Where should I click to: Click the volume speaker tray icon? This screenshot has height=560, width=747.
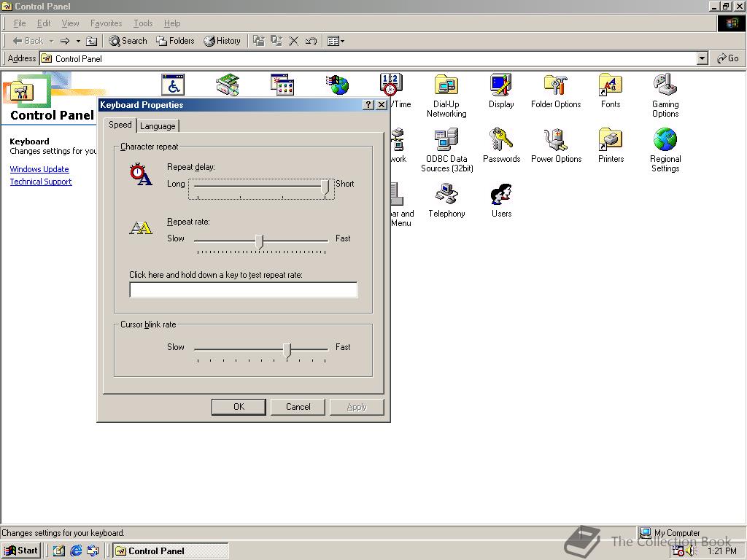(x=692, y=551)
